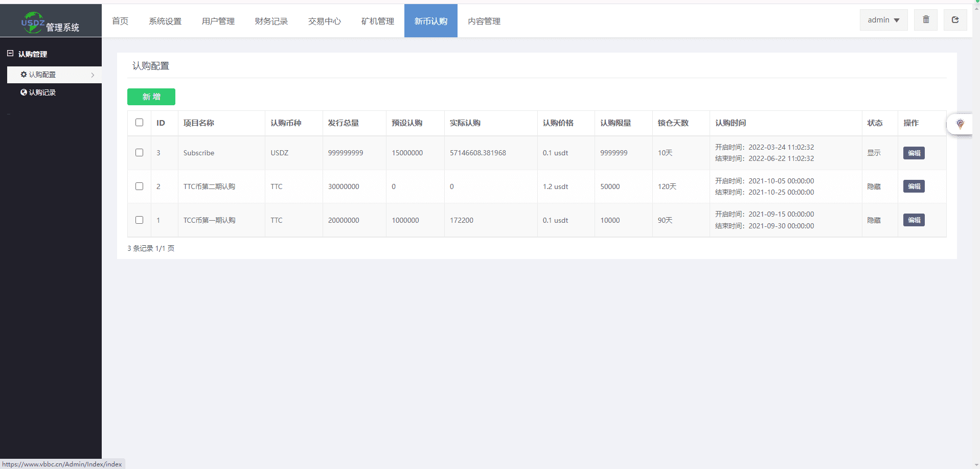Toggle the select-all checkbox in table header
The image size is (980, 469).
139,123
